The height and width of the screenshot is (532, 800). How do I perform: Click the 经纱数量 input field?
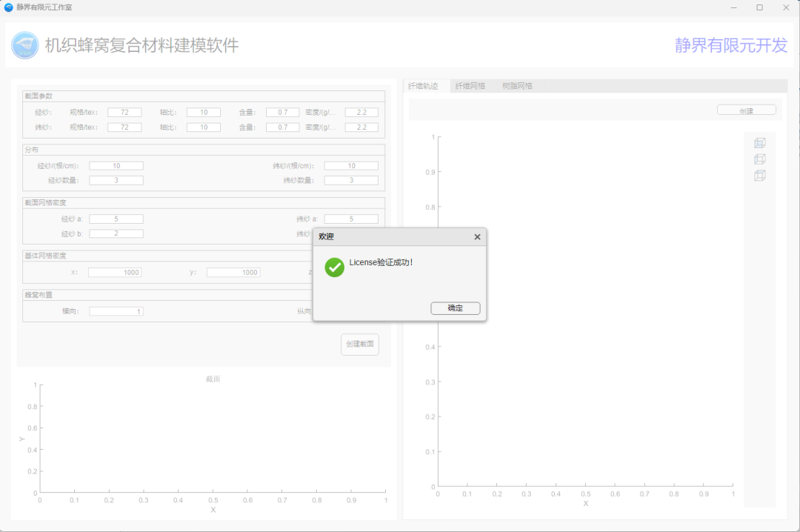tap(116, 180)
